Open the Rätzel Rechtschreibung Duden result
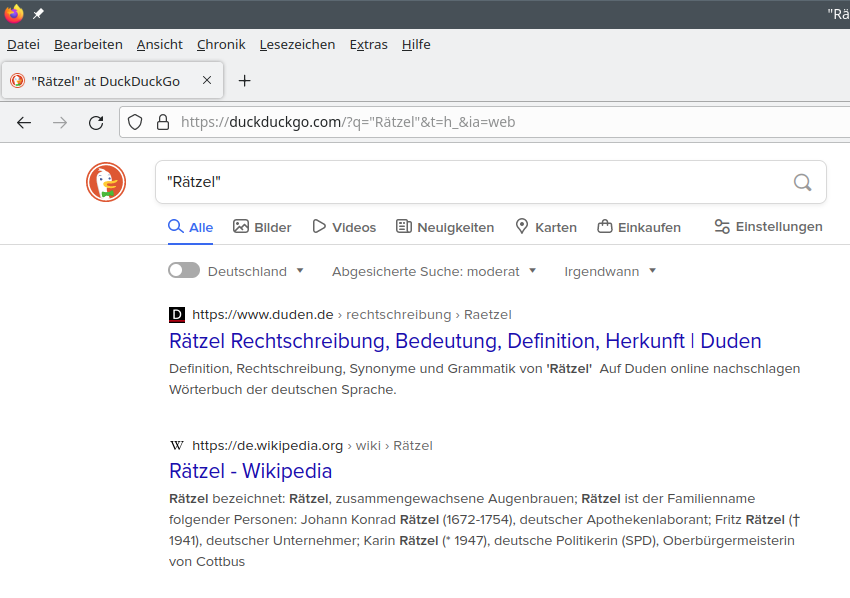Image resolution: width=850 pixels, height=598 pixels. point(465,341)
